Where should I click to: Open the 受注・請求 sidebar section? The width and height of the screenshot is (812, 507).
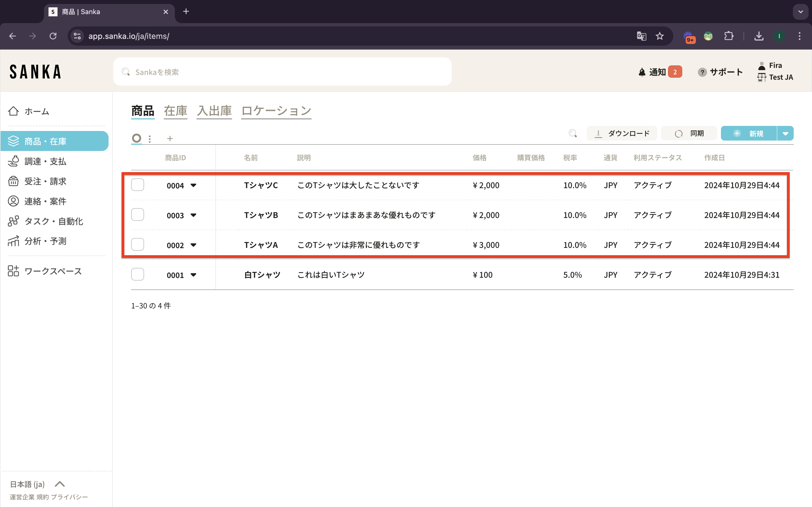tap(45, 181)
